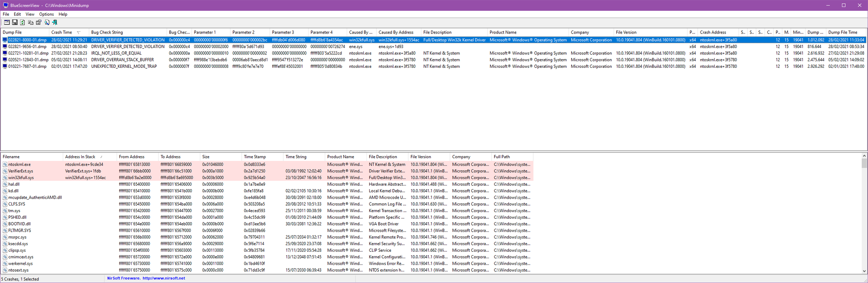This screenshot has width=868, height=283.
Task: Click the lower pane vertical scrollbar thumb
Action: pyautogui.click(x=864, y=163)
